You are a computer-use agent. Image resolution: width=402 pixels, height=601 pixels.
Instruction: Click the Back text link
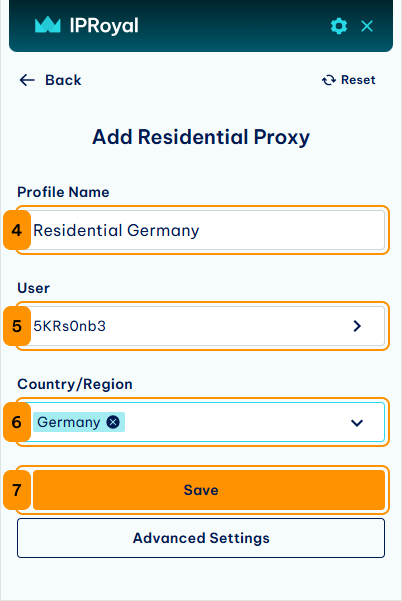pyautogui.click(x=63, y=80)
